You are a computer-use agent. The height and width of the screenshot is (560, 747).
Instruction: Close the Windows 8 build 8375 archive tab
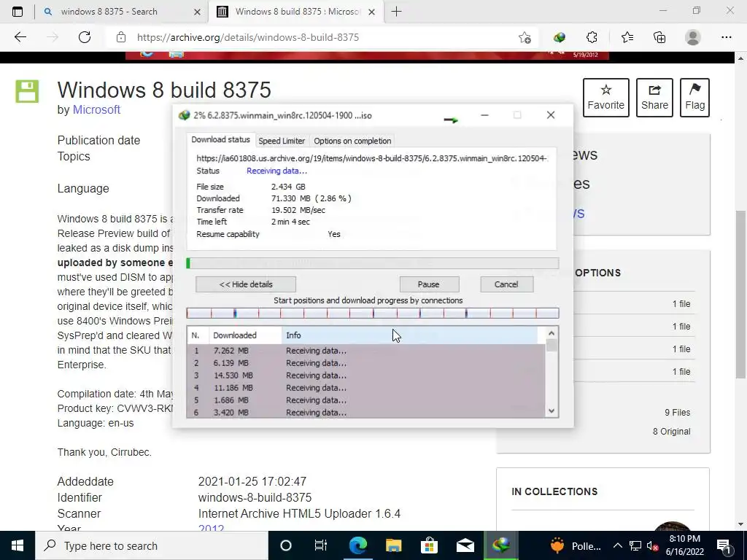[x=372, y=12]
